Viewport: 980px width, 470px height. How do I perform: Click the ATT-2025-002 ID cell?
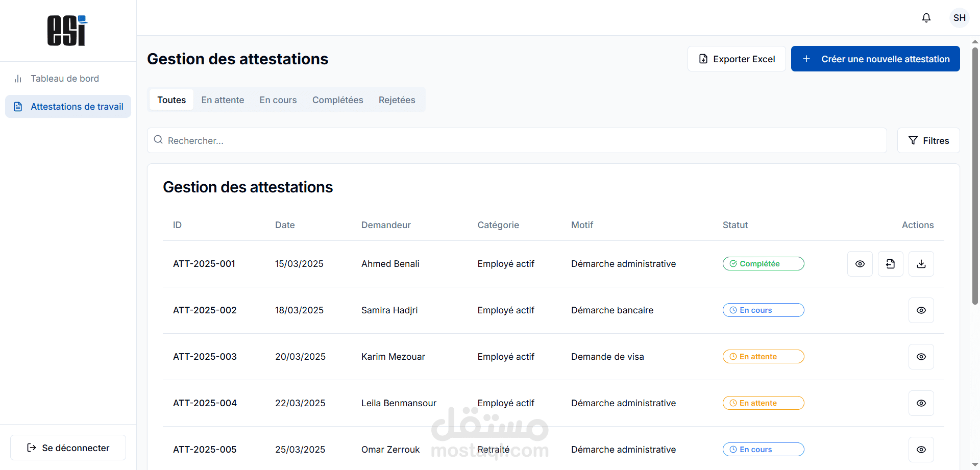click(205, 310)
